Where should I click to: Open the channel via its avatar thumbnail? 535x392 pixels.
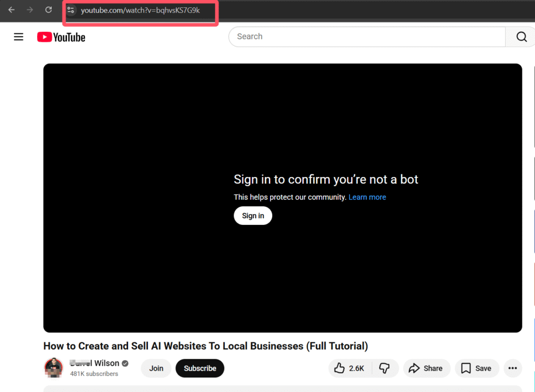(53, 368)
